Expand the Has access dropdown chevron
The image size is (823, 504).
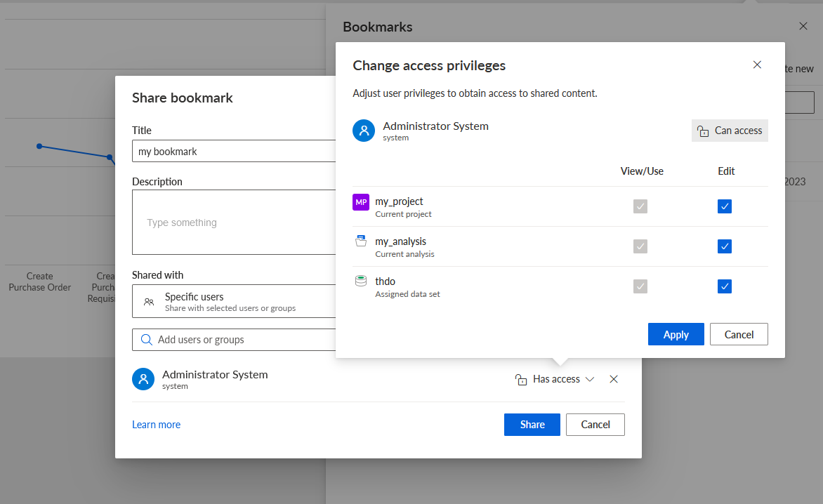point(590,379)
